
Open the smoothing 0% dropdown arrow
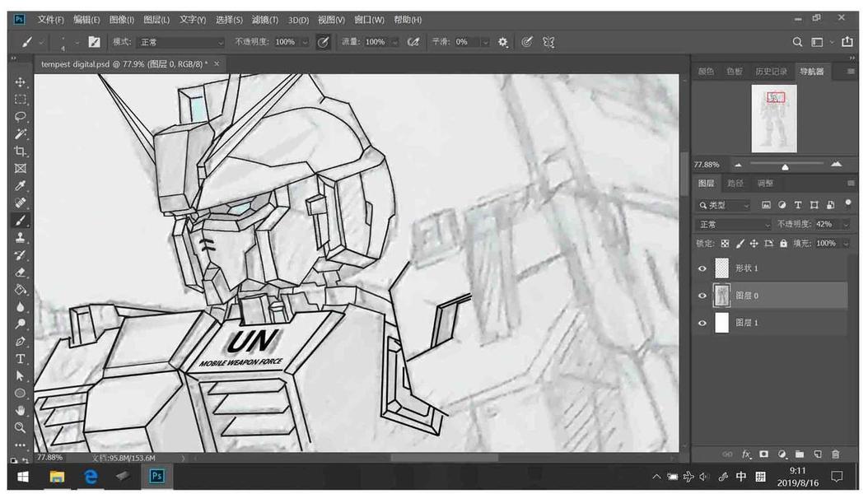pyautogui.click(x=486, y=43)
